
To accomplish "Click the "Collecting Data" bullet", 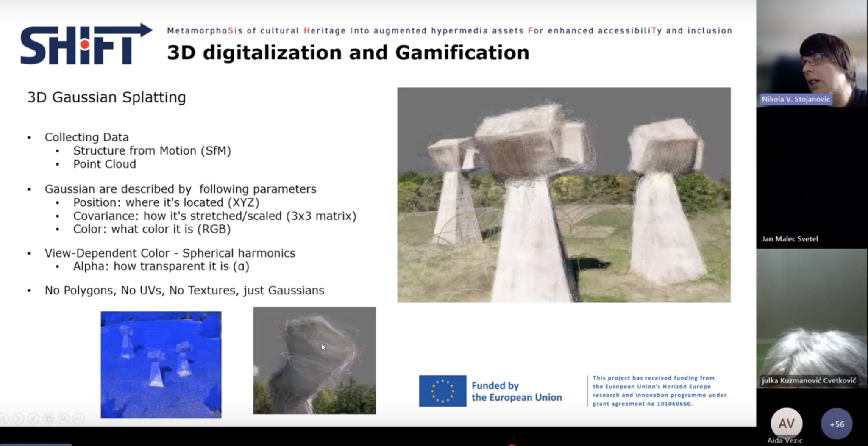I will pos(86,137).
